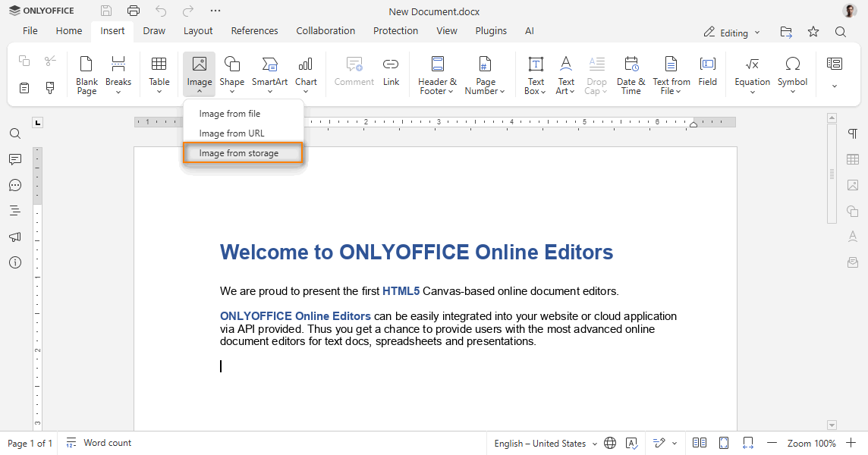Click Word count in status bar
The height and width of the screenshot is (455, 868).
(x=99, y=443)
